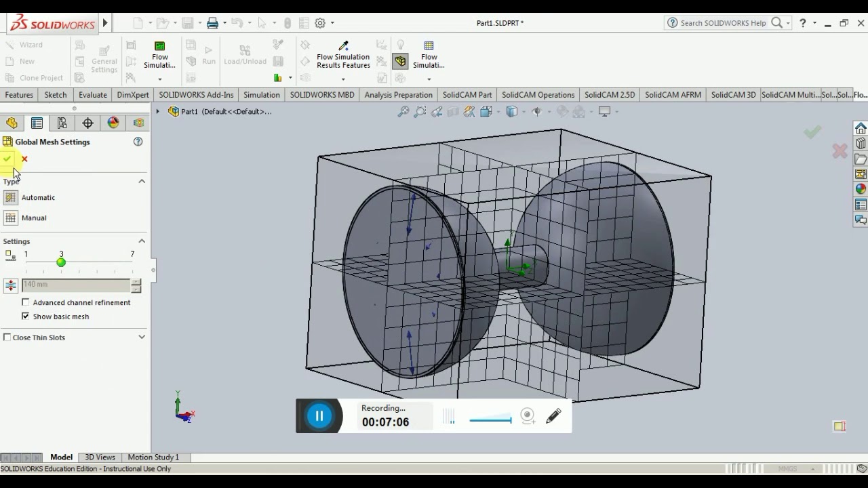
Task: Click the mesh level slider handle
Action: 61,262
